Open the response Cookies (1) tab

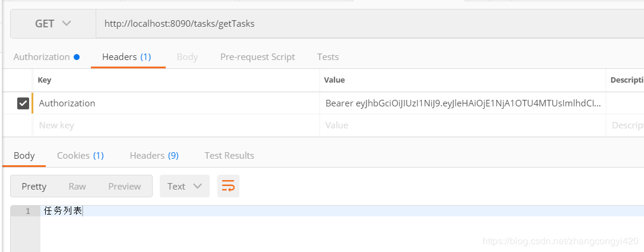[80, 156]
